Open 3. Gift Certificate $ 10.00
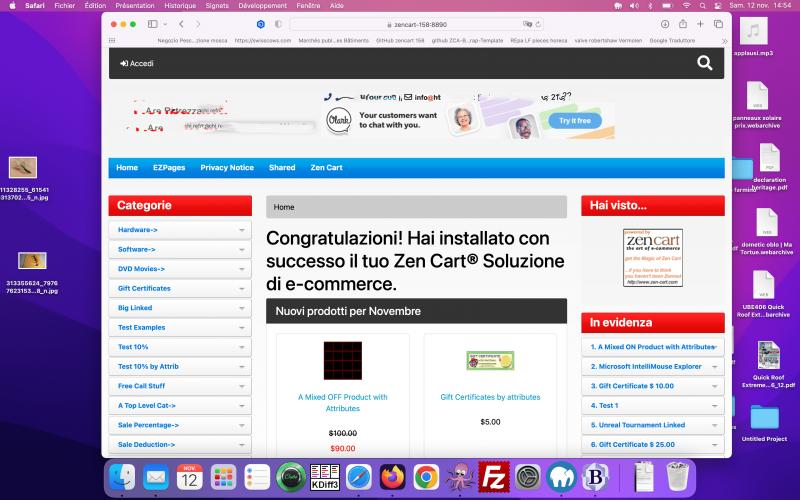Viewport: 800px width, 500px height. tap(653, 386)
